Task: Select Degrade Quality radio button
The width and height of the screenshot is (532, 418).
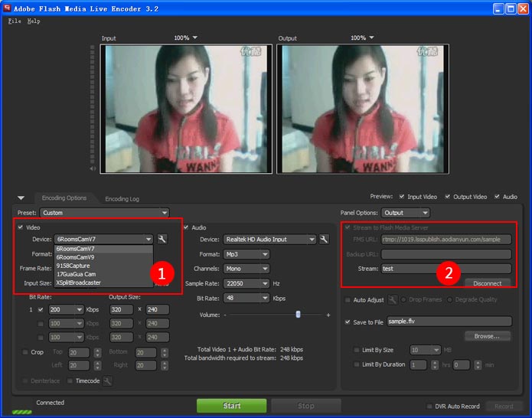Action: [x=450, y=299]
